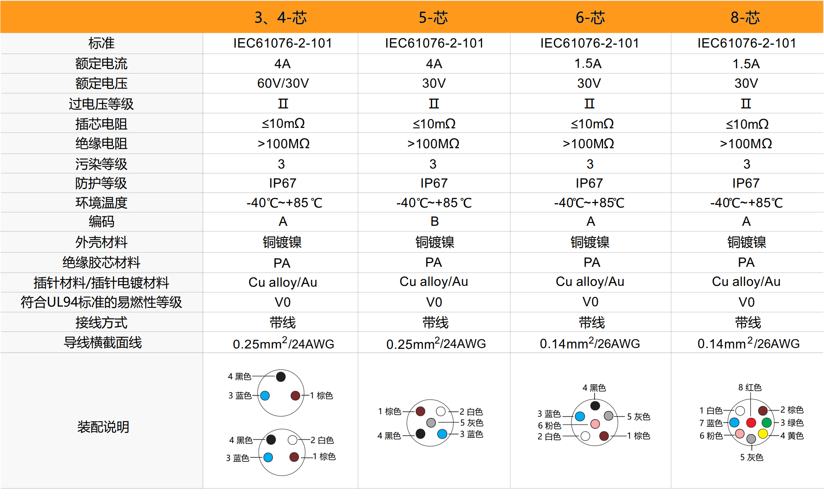
Task: Click the 8 红色 label above 8-pin diagram
Action: point(750,387)
